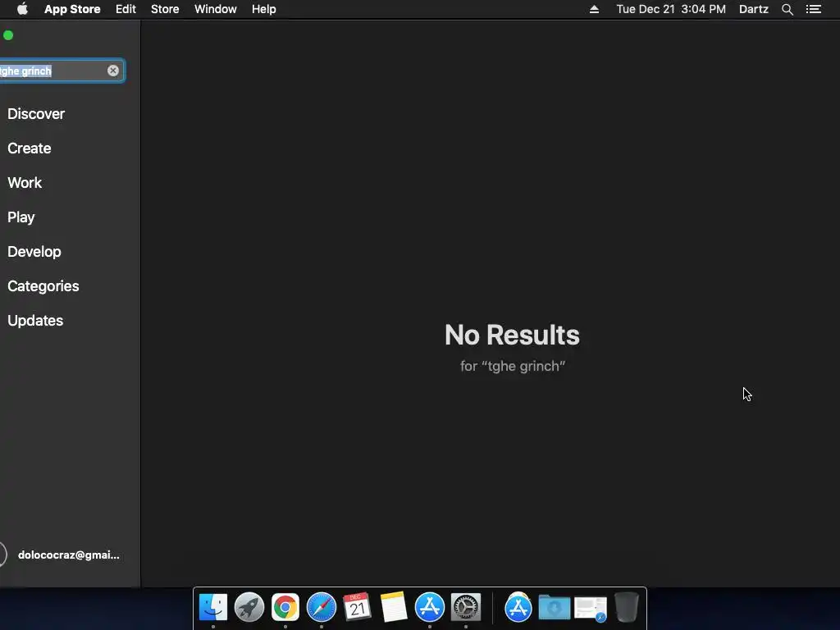840x630 pixels.
Task: Open Notes from the Dock
Action: click(394, 608)
